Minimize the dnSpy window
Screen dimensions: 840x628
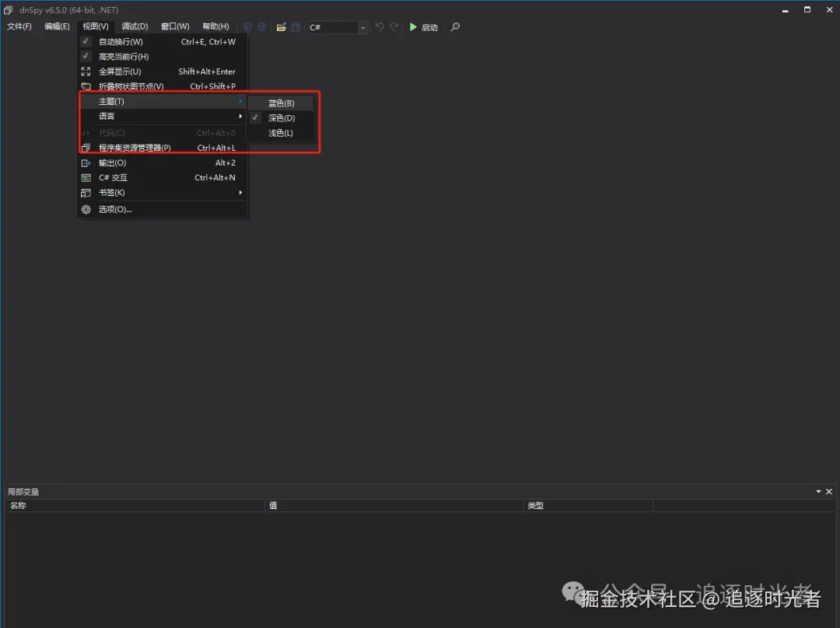pyautogui.click(x=785, y=9)
